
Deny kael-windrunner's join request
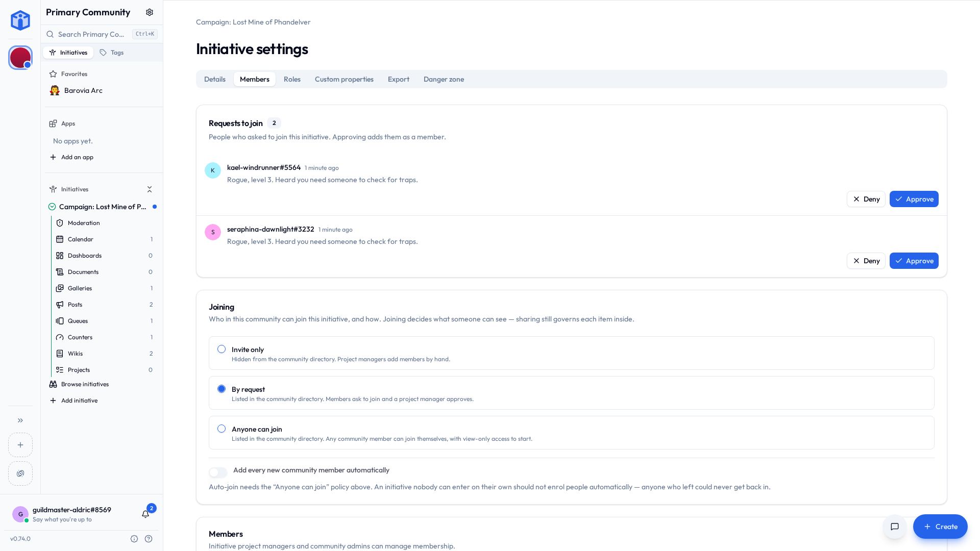coord(866,199)
